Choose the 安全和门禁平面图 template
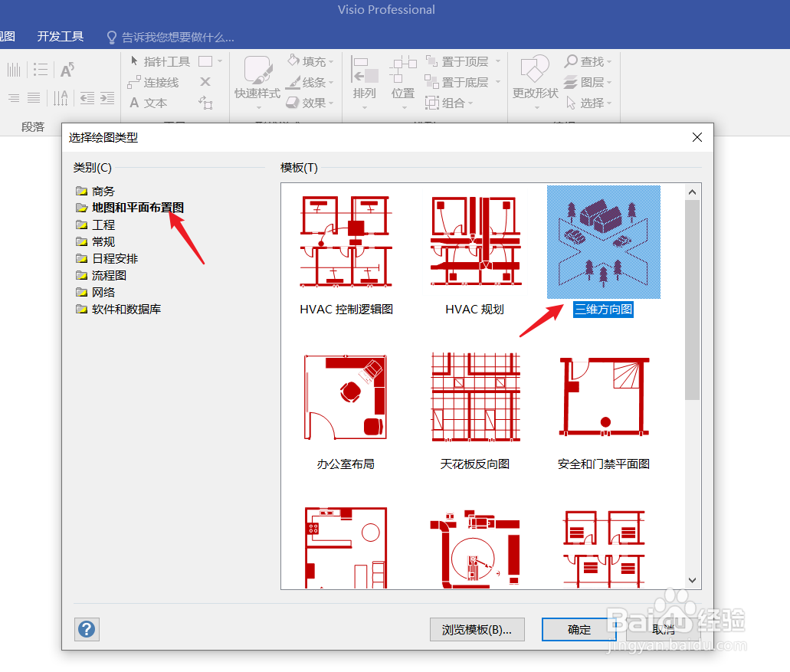 [604, 411]
